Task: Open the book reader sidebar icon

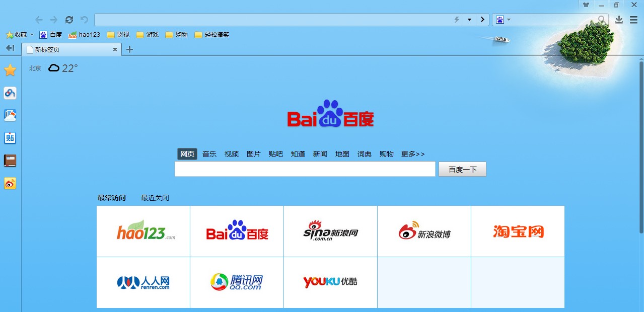Action: click(10, 161)
